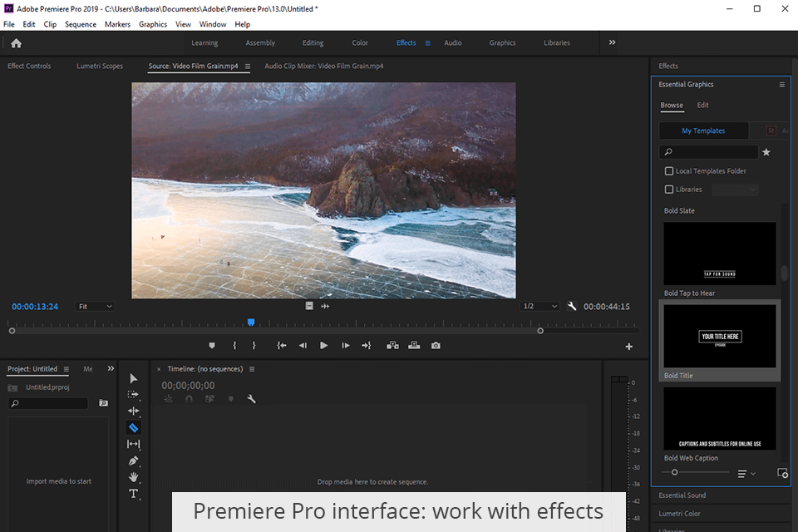
Task: Select the Bold Title template thumbnail
Action: 720,337
